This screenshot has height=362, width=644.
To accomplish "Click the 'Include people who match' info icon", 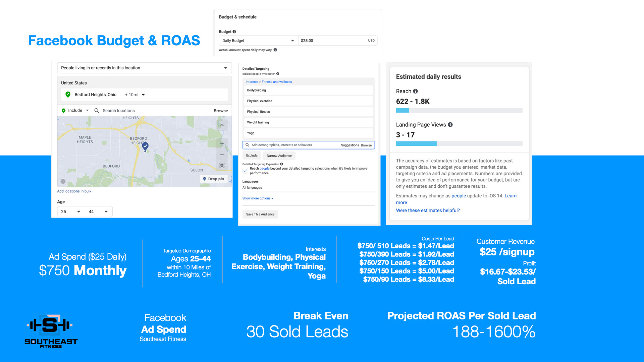I will point(278,74).
